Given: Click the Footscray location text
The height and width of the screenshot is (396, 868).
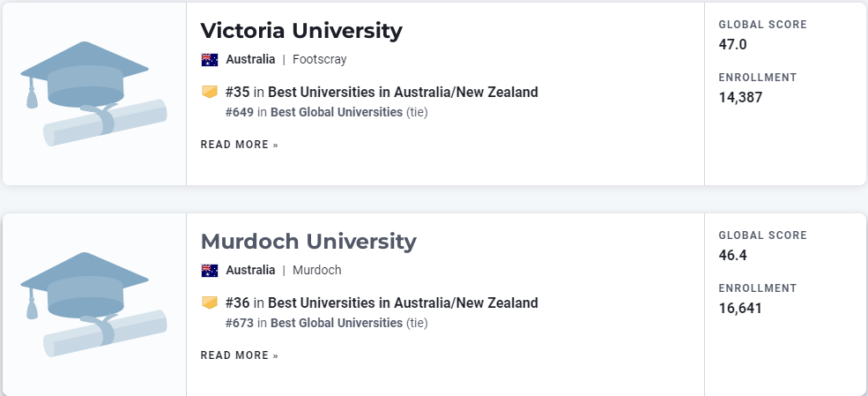Looking at the screenshot, I should [x=319, y=59].
